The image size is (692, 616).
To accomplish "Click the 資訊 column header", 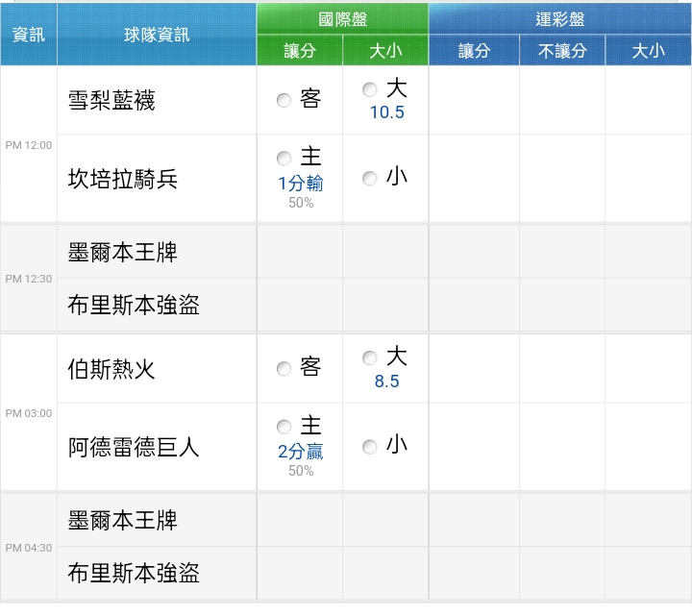I will click(x=29, y=35).
